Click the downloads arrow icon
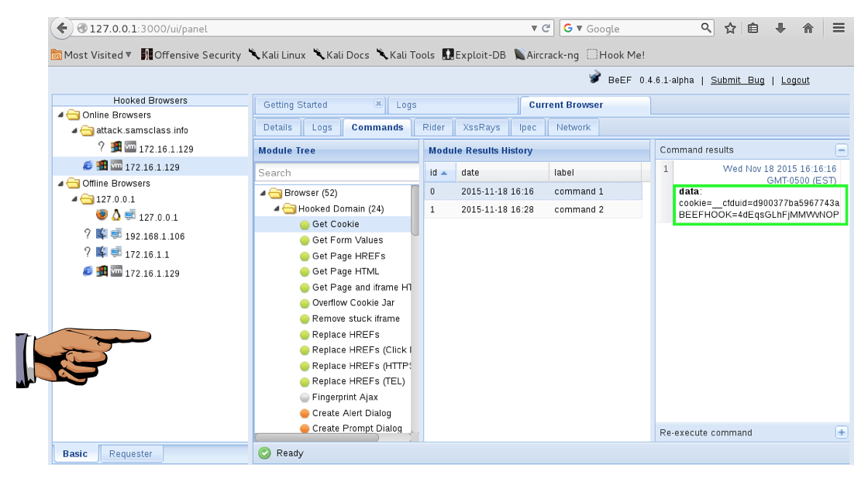The image size is (868, 482). coord(780,28)
